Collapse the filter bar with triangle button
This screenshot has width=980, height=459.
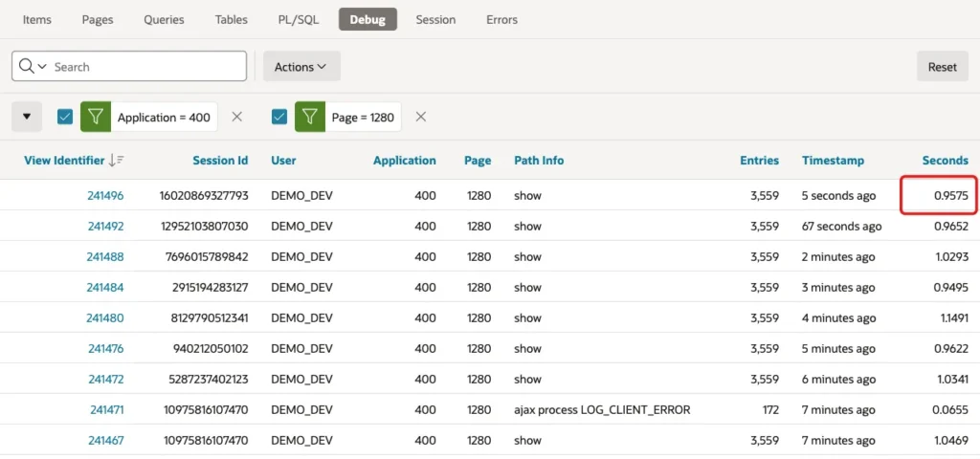(27, 116)
